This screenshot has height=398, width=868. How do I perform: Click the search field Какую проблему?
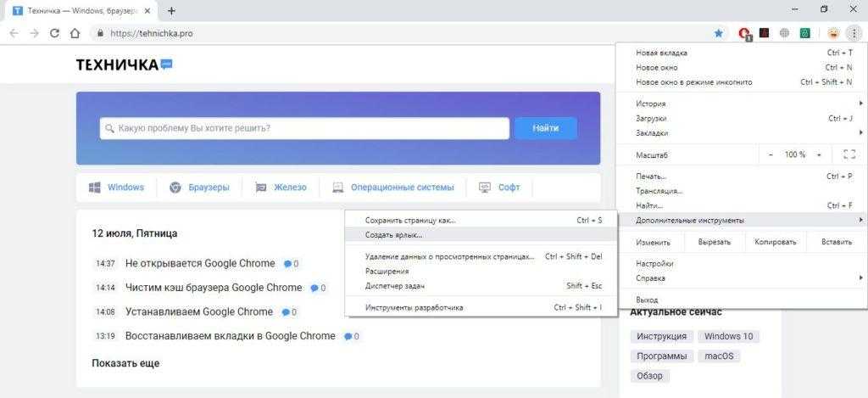305,128
